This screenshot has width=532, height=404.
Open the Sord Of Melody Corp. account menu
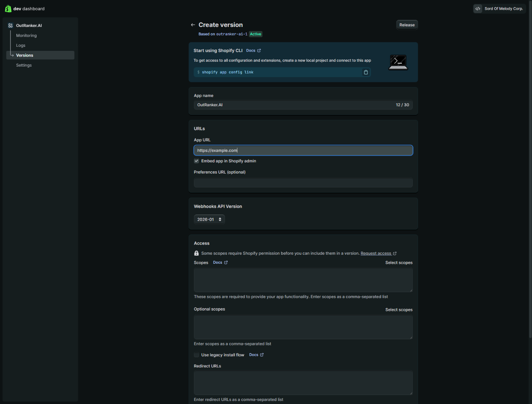click(499, 9)
